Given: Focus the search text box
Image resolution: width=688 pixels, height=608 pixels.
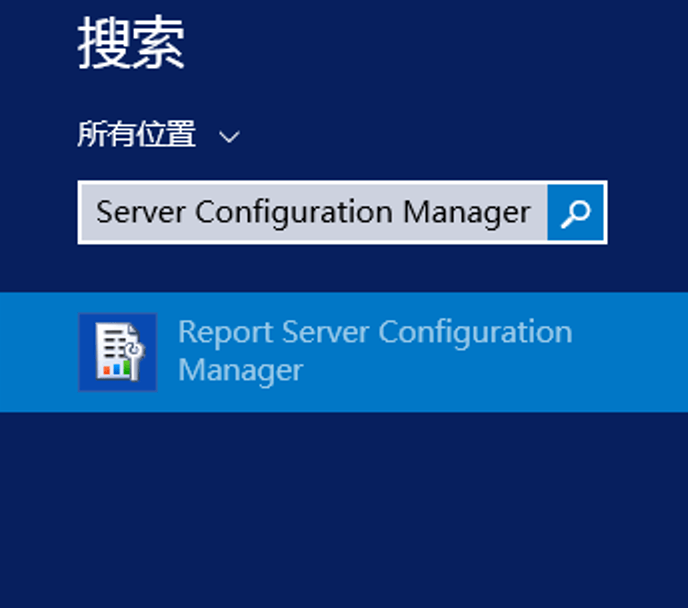Looking at the screenshot, I should coord(314,213).
